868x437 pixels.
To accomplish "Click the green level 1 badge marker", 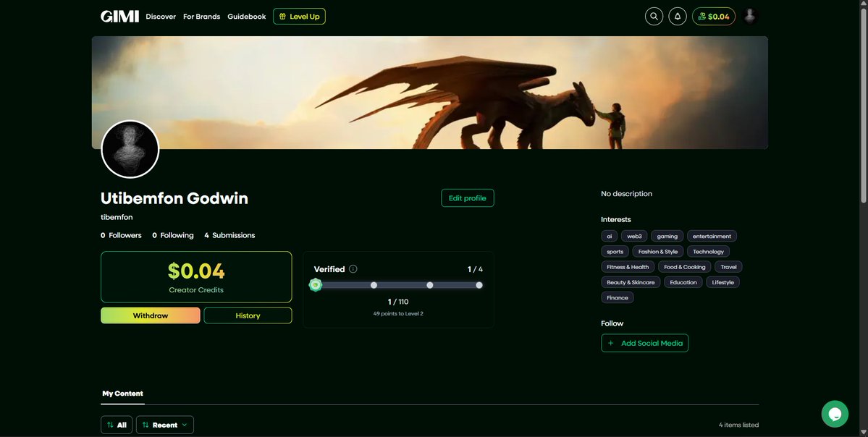I will coord(316,285).
